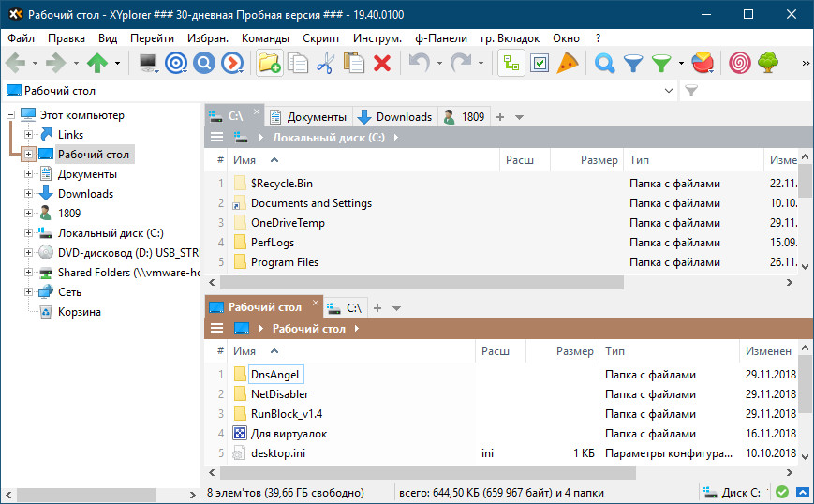
Task: Click the blue circle arrow Go To icon
Action: [x=232, y=64]
